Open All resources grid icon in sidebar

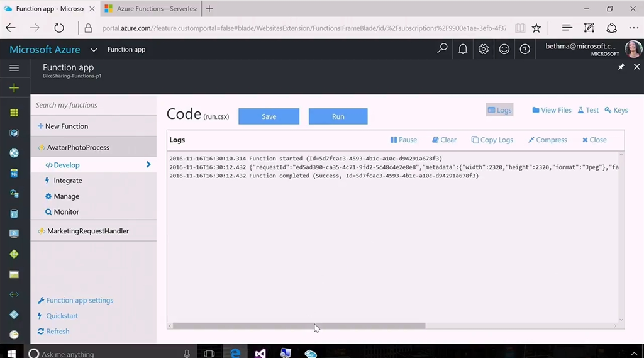point(14,113)
